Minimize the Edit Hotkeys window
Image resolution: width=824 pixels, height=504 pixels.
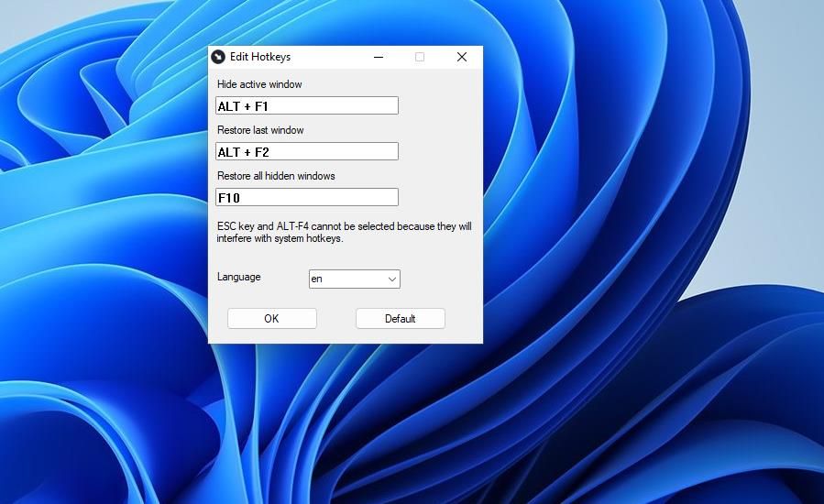(x=379, y=57)
